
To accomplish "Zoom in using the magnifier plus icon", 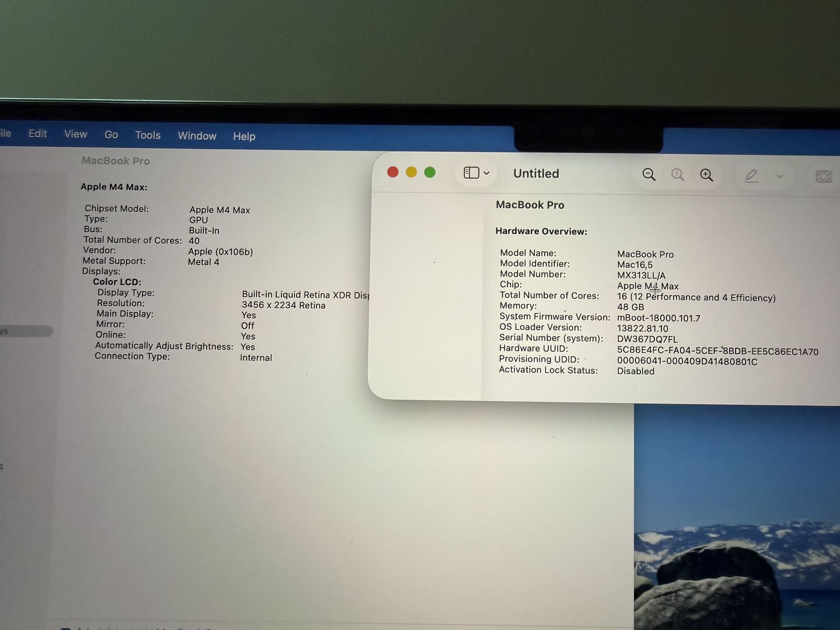I will 707,175.
